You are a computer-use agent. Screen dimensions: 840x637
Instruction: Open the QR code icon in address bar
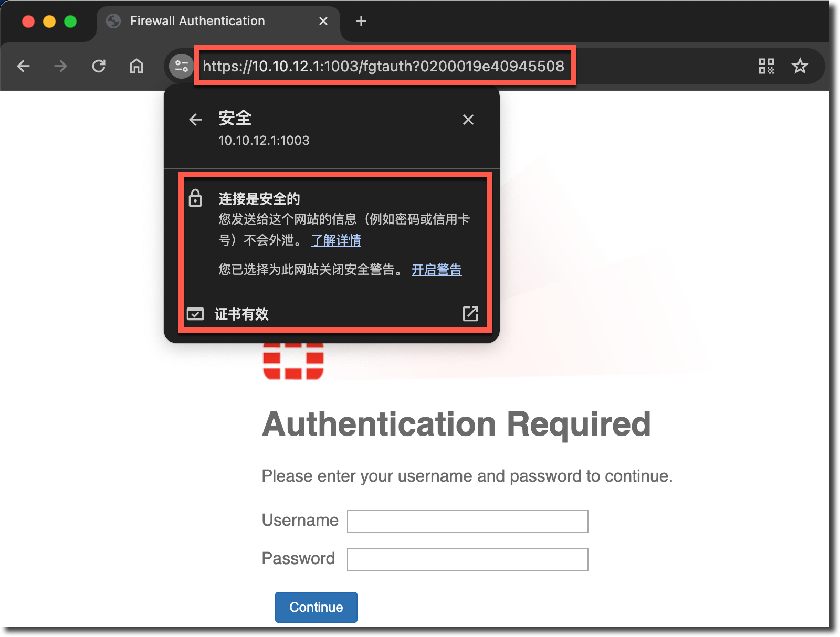pyautogui.click(x=766, y=66)
